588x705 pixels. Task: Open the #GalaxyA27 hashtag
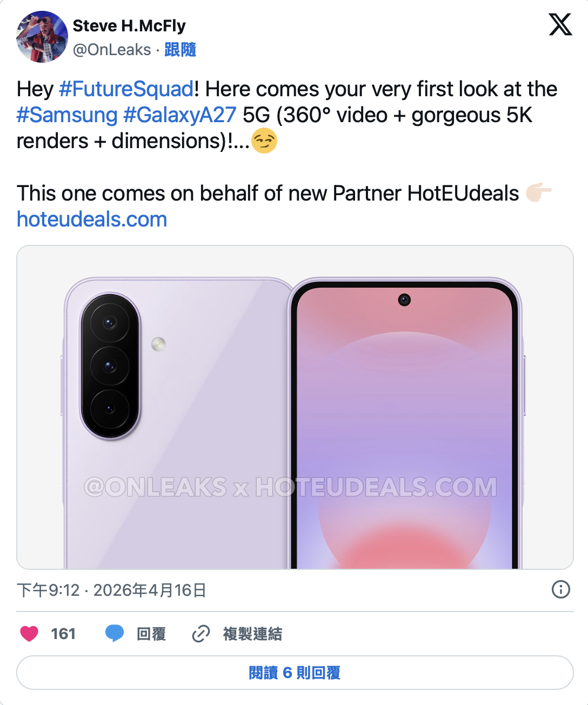coord(180,115)
